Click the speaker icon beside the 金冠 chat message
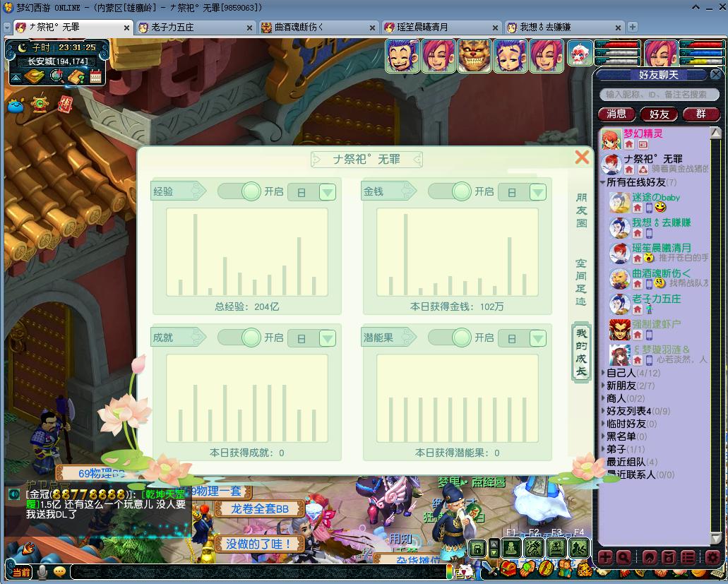Viewport: 728px width, 584px height. coord(14,494)
